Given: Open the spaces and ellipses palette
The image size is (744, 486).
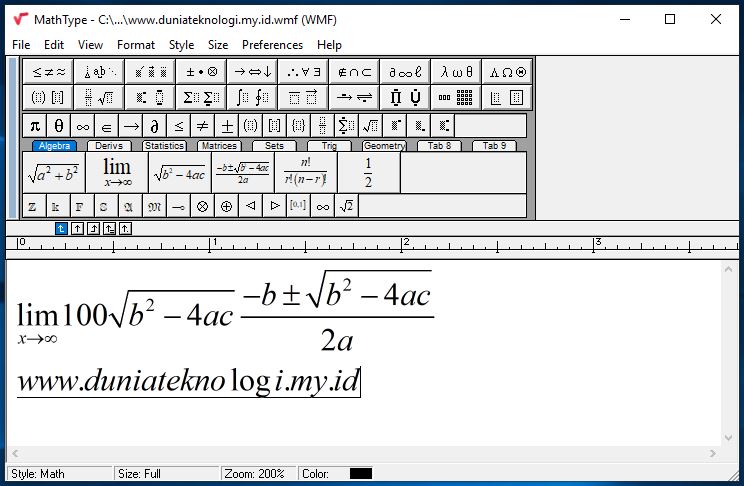Looking at the screenshot, I should tap(99, 72).
